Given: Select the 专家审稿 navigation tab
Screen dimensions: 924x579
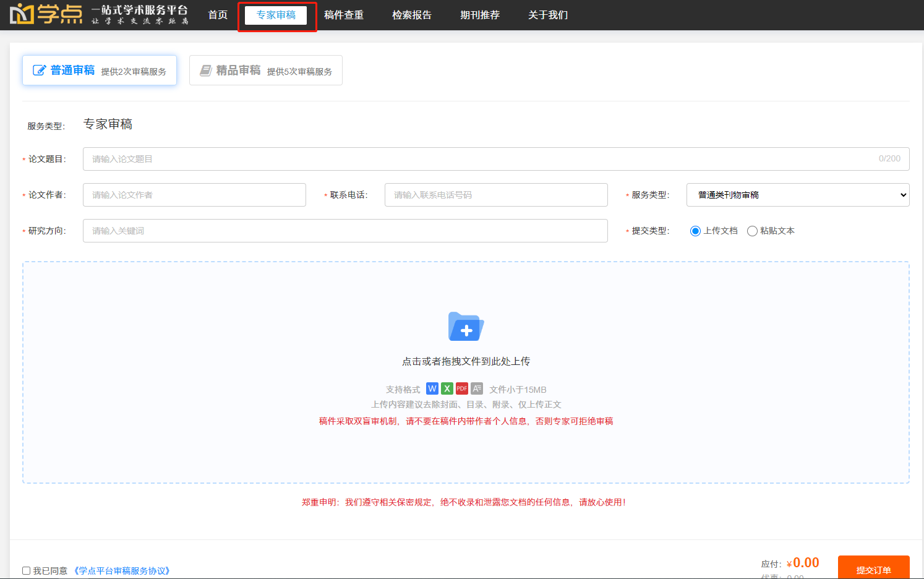Looking at the screenshot, I should (x=276, y=15).
